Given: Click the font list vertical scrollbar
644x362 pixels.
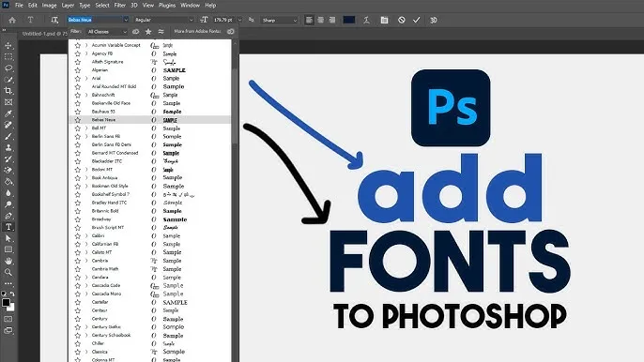Looking at the screenshot, I should coord(236,107).
